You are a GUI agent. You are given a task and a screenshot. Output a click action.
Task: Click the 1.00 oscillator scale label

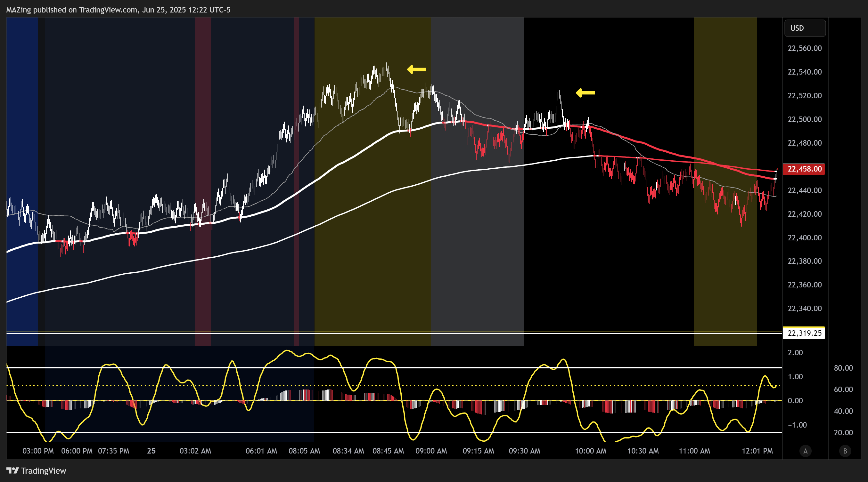point(795,377)
